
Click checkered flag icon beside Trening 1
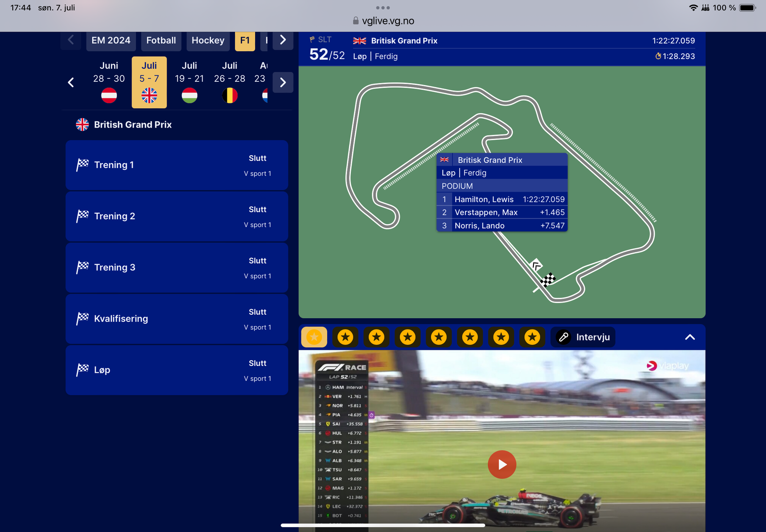tap(82, 165)
